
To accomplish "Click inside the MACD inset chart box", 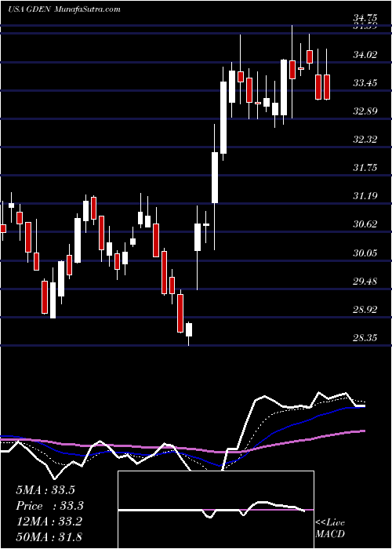I will tap(216, 510).
